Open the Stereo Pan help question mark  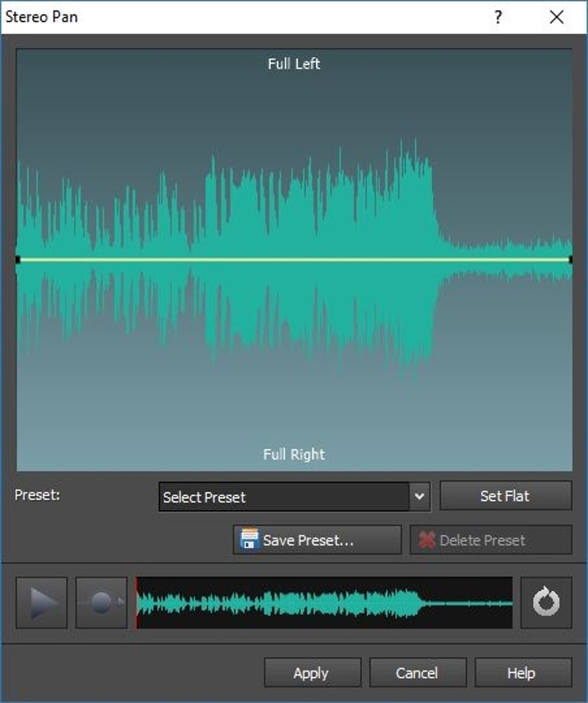497,17
